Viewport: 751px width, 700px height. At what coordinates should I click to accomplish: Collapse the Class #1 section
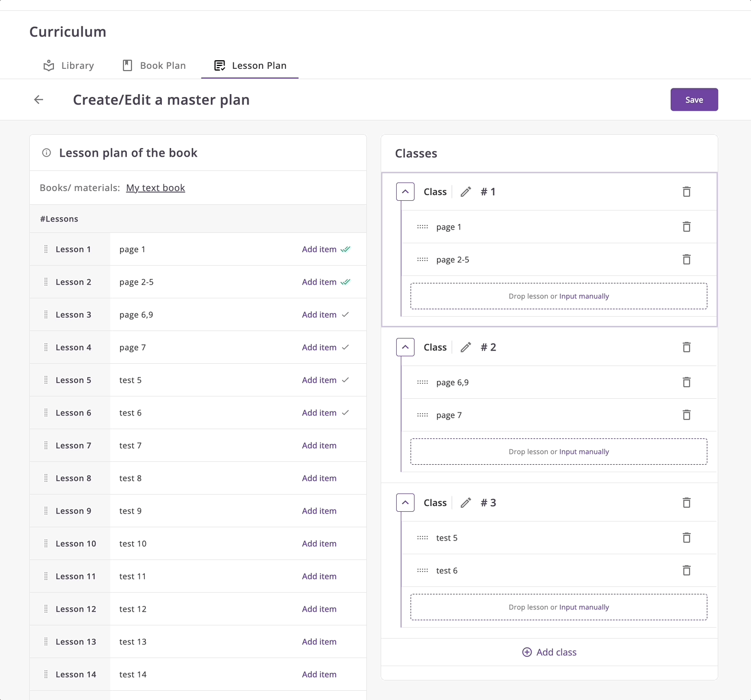[x=405, y=192]
